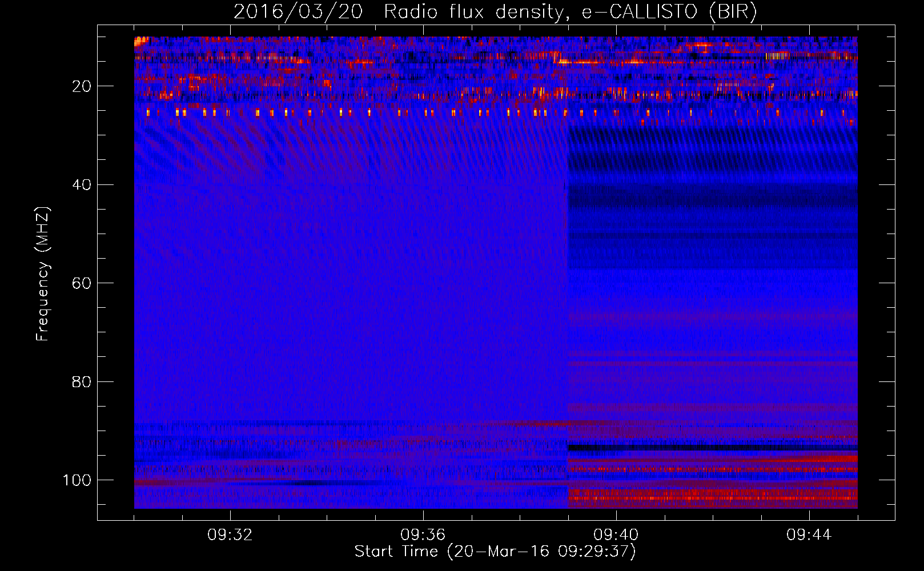Click the 'Frequency (MHZ)' axis label
The height and width of the screenshot is (571, 924).
coord(43,274)
